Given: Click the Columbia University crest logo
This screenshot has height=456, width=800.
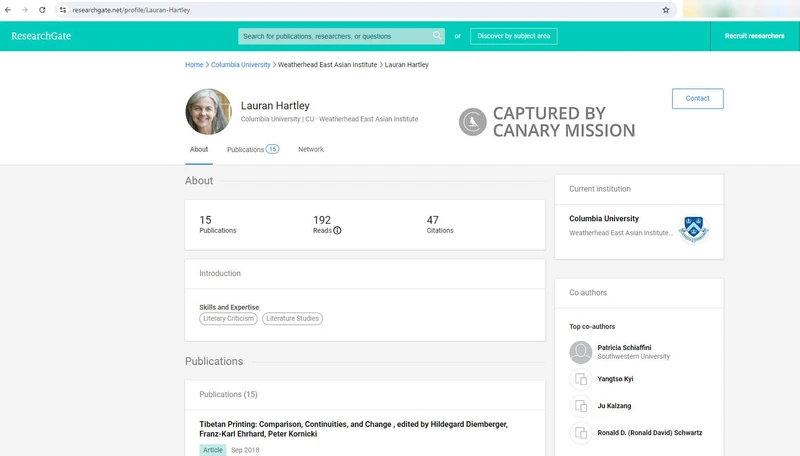Looking at the screenshot, I should coord(693,229).
